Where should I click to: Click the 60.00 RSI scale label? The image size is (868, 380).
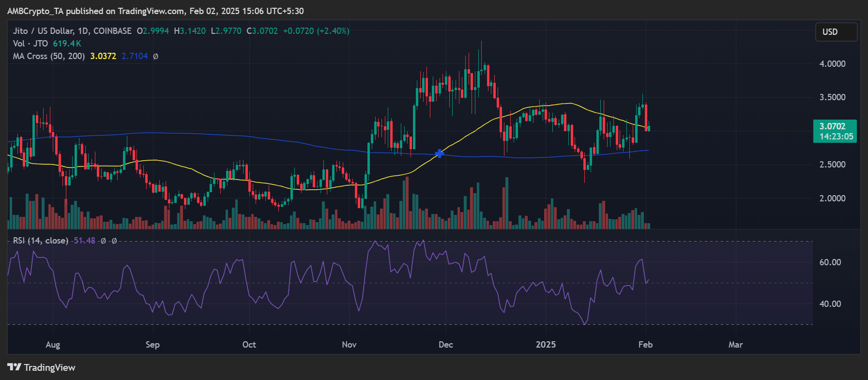click(x=830, y=262)
